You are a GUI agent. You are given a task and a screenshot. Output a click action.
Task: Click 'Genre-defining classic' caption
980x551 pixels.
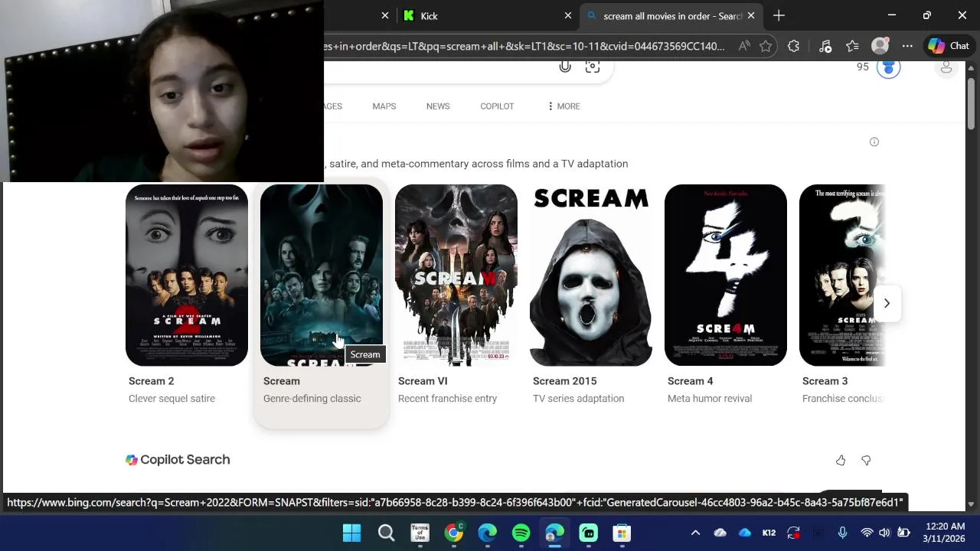(312, 399)
